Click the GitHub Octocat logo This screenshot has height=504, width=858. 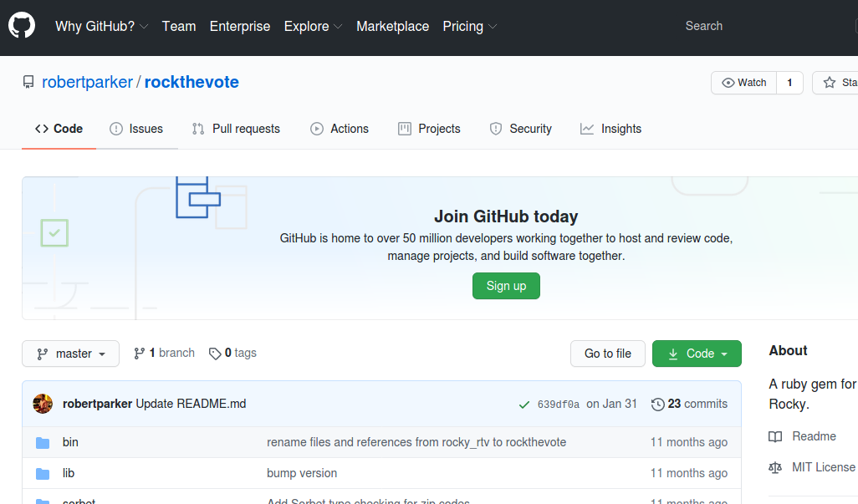click(22, 25)
